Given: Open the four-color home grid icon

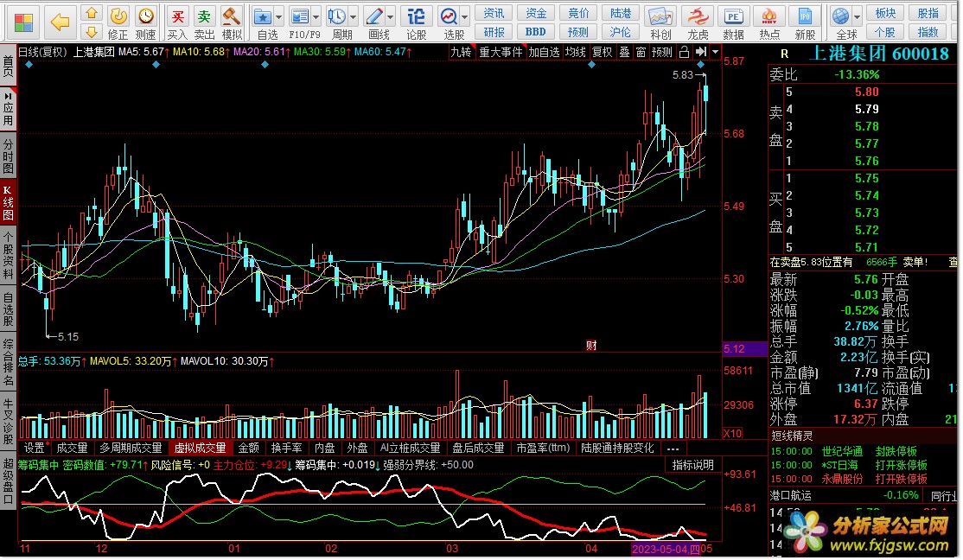Looking at the screenshot, I should pos(24,22).
